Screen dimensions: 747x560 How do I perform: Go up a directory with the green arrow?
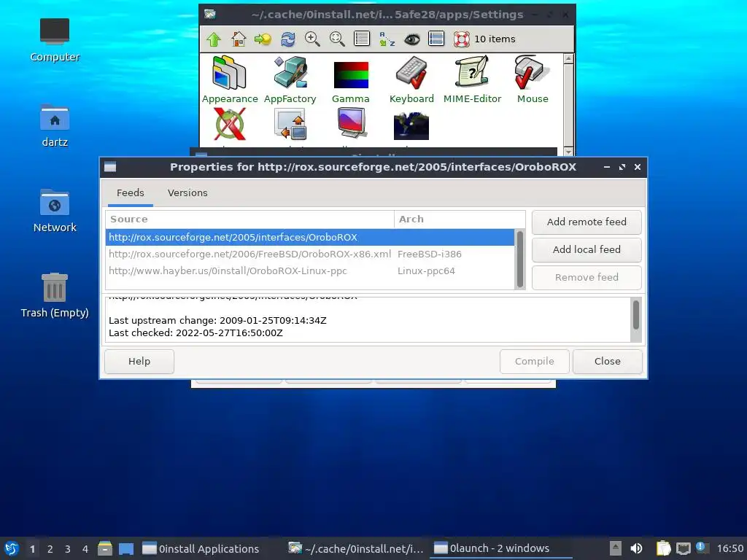(214, 39)
